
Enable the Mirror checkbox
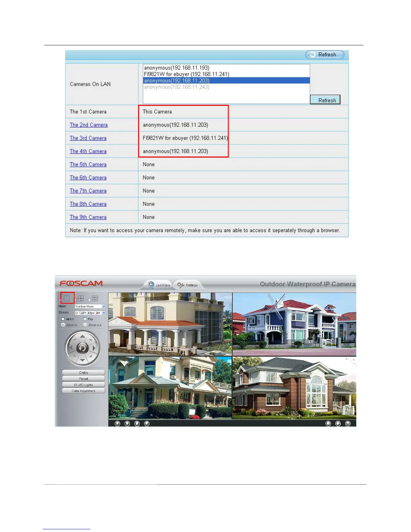[x=63, y=319]
